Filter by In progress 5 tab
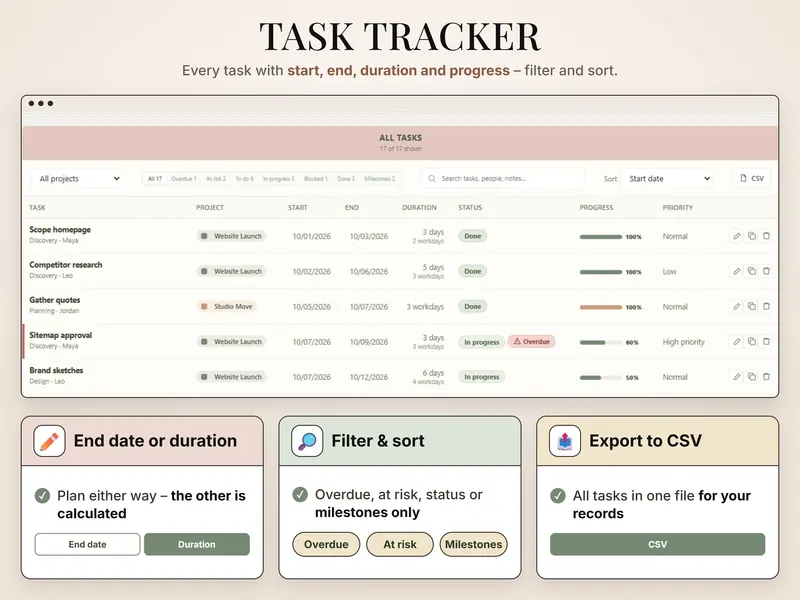The height and width of the screenshot is (600, 800). pos(279,179)
